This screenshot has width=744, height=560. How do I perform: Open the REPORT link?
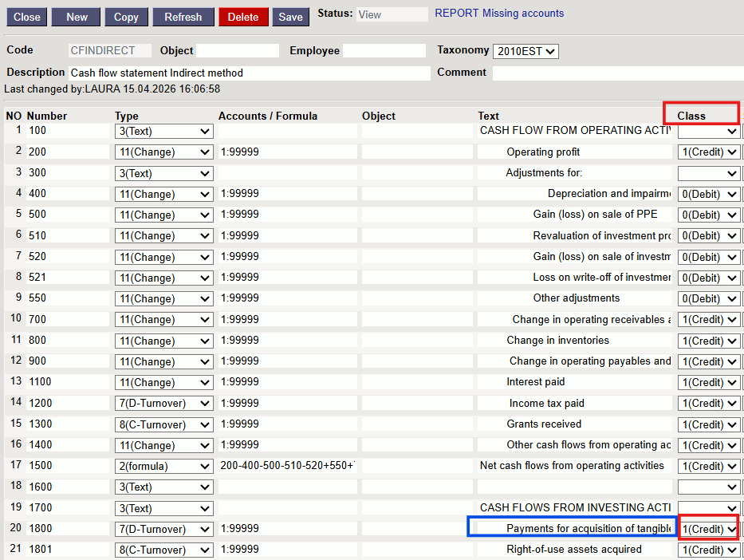[457, 14]
